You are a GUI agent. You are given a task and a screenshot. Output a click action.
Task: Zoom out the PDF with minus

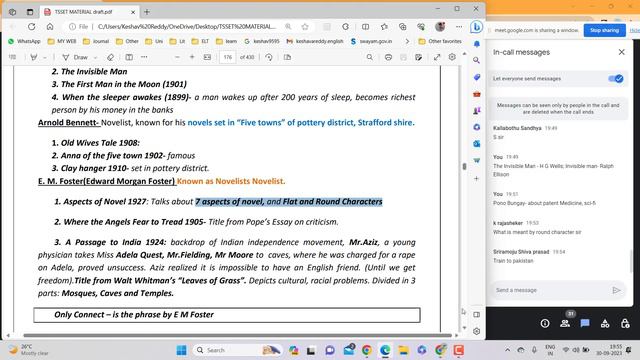pyautogui.click(x=177, y=57)
